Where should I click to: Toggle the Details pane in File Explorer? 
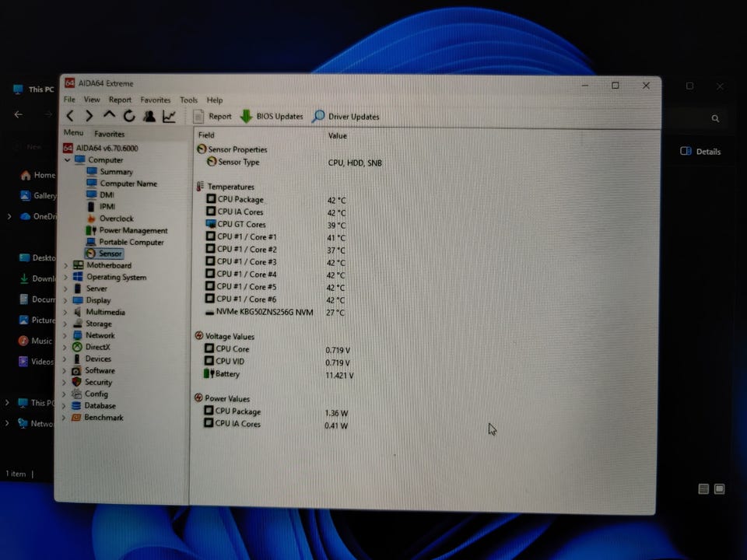click(700, 152)
